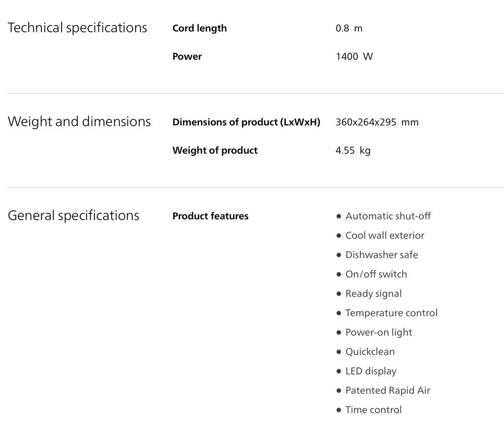504x442 pixels.
Task: Click the On/off switch feature item
Action: pos(376,274)
